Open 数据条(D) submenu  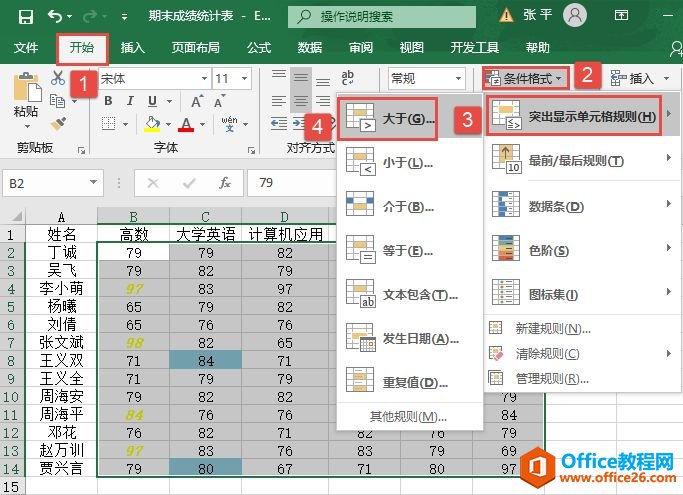(582, 205)
